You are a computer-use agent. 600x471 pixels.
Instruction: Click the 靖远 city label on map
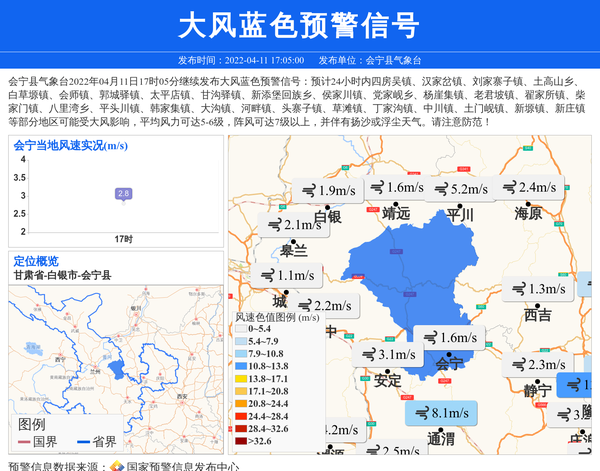[x=396, y=214]
